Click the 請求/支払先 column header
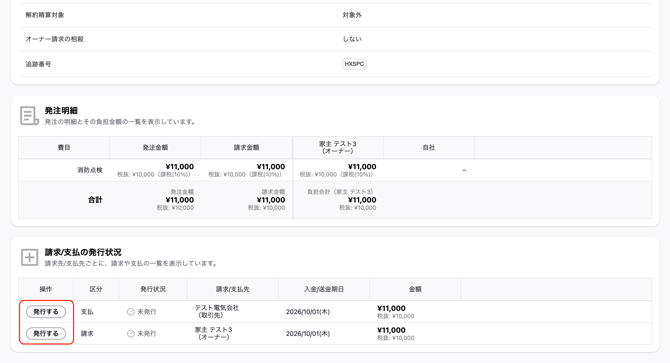This screenshot has width=670, height=363. 232,290
